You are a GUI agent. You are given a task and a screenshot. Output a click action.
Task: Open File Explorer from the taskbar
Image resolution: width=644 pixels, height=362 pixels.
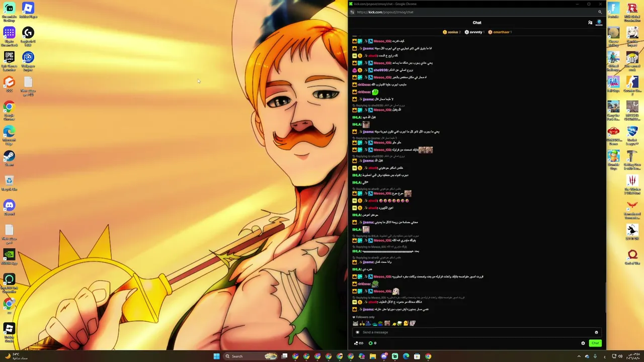[x=373, y=356]
